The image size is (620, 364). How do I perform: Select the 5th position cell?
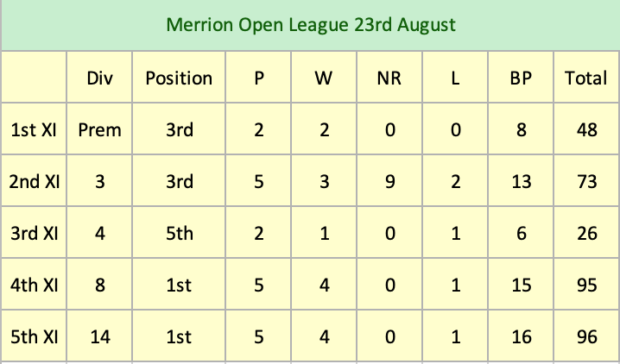179,233
